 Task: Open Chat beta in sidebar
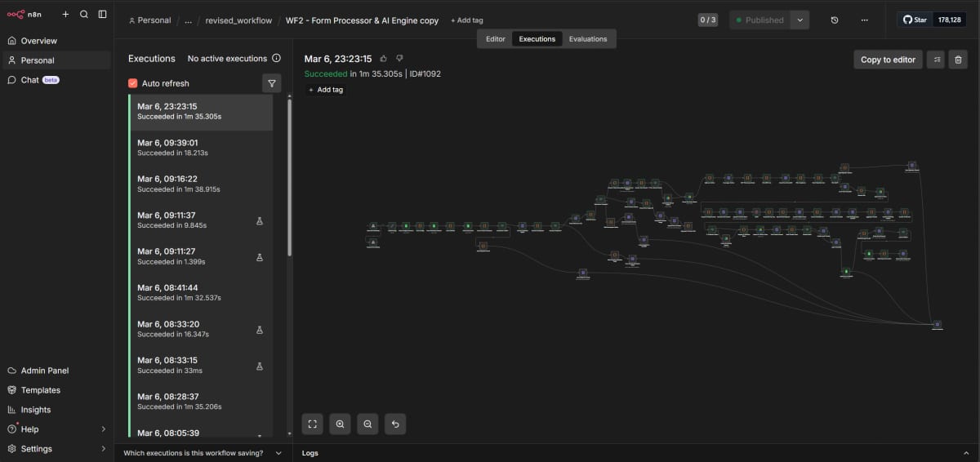pos(56,80)
